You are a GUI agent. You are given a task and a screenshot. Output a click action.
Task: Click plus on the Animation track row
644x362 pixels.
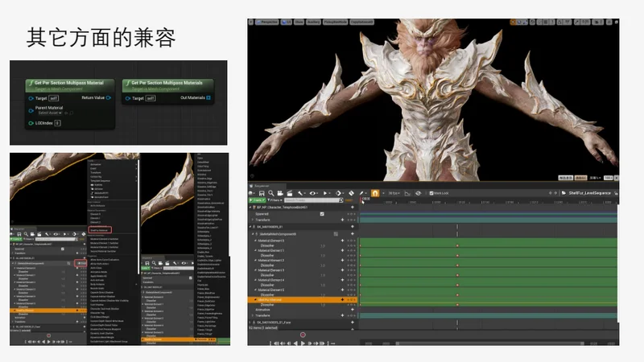[x=353, y=310]
